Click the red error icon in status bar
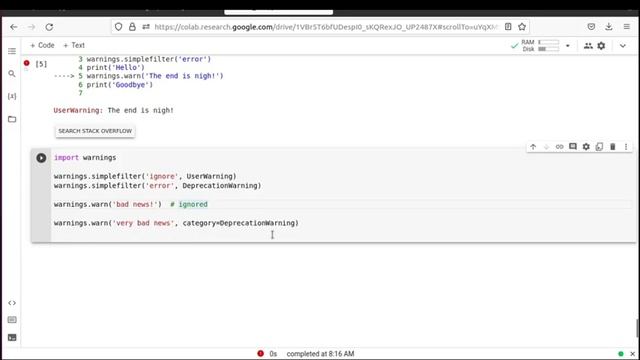The image size is (640, 360). (260, 353)
